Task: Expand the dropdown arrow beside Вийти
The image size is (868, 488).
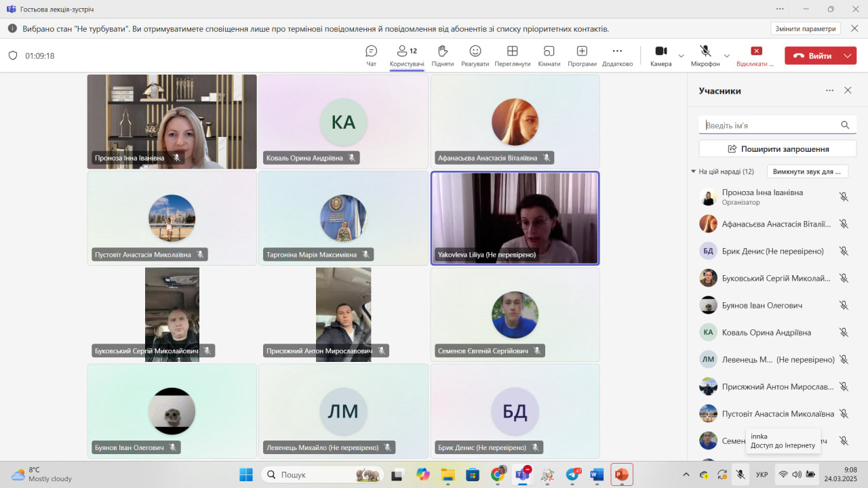Action: [x=848, y=56]
